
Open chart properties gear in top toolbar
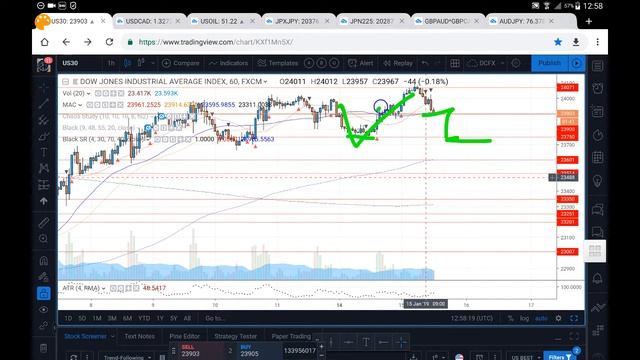click(x=516, y=63)
